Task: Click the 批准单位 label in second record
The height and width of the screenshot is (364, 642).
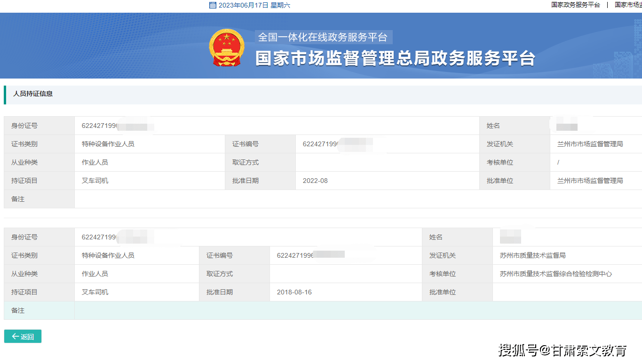Action: point(443,292)
